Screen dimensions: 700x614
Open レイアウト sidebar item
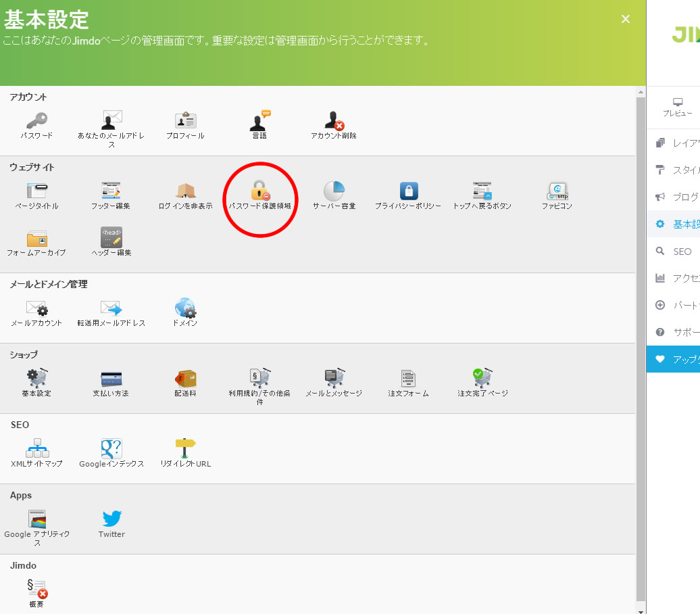673,143
